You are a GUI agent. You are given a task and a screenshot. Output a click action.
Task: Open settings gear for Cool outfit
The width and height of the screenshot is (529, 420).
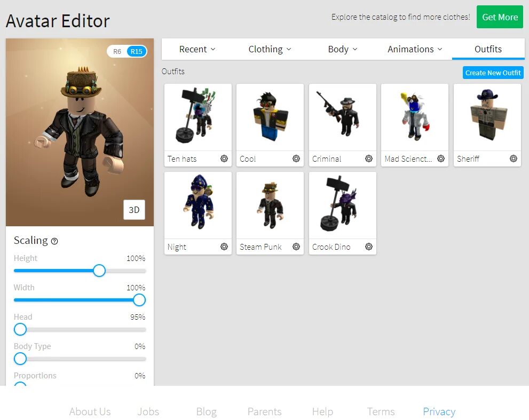pyautogui.click(x=296, y=159)
